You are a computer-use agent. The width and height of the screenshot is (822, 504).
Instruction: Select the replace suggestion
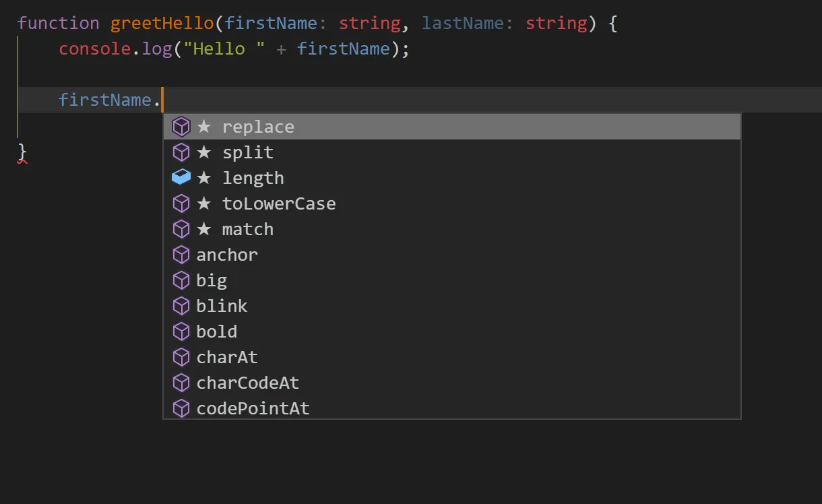[258, 127]
